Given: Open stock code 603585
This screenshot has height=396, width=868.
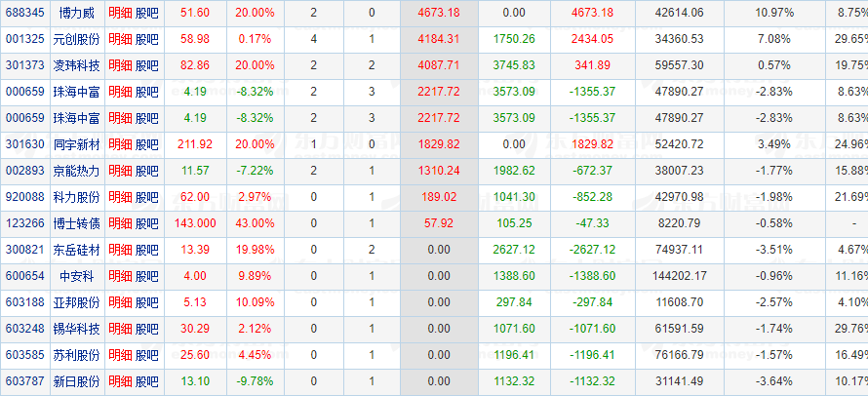Looking at the screenshot, I should [24, 355].
